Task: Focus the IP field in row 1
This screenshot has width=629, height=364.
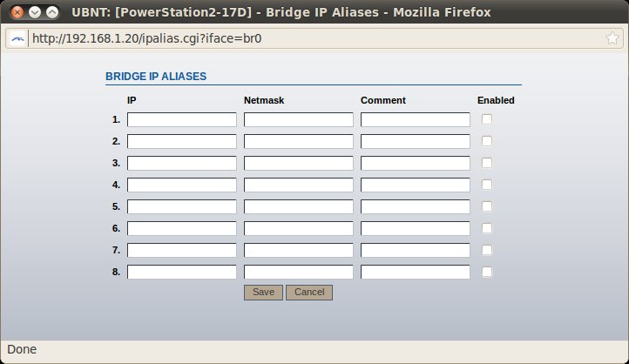Action: tap(182, 119)
